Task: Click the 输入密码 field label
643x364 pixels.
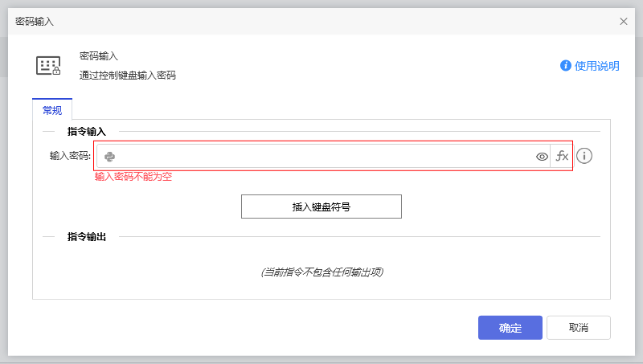Action: (70, 157)
